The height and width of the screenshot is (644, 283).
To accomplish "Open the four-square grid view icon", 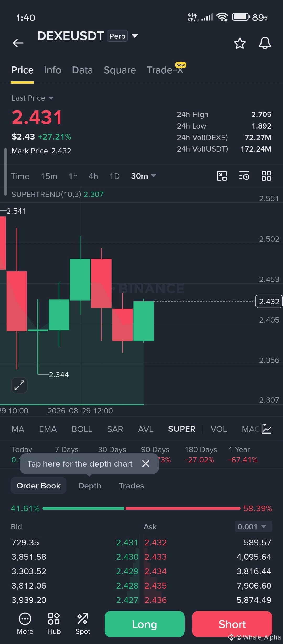I will tap(266, 176).
